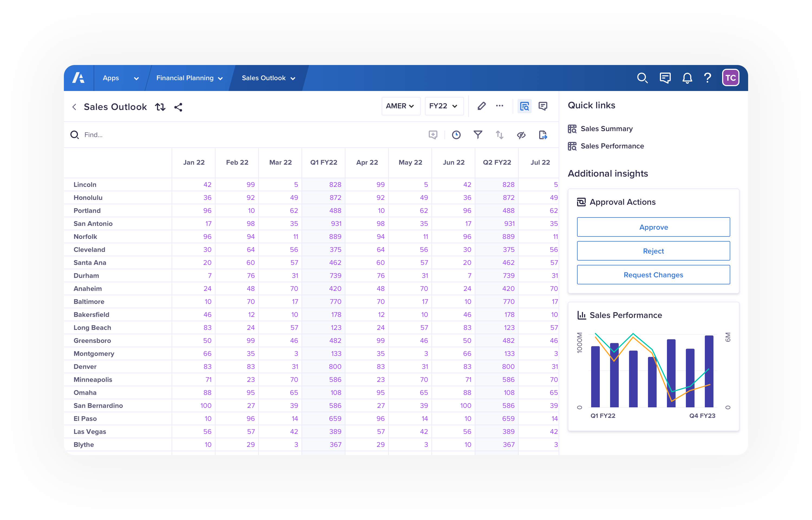Click the grid/table view icon
Screen dimensions: 812x520
pos(523,107)
